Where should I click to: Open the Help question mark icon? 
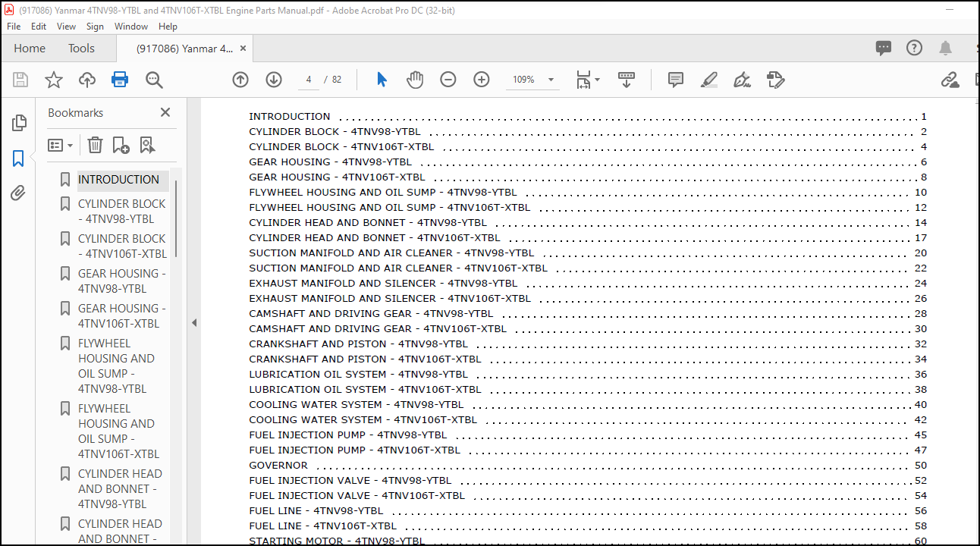(915, 48)
